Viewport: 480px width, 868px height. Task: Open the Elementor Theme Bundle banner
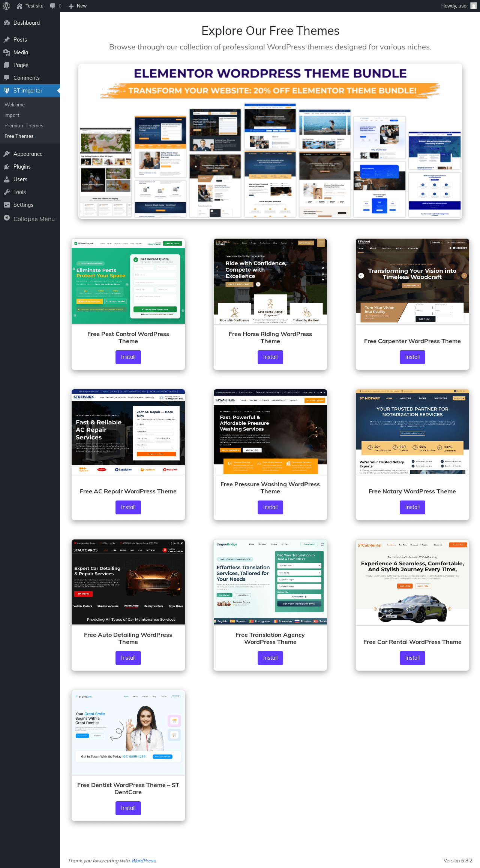(x=270, y=141)
